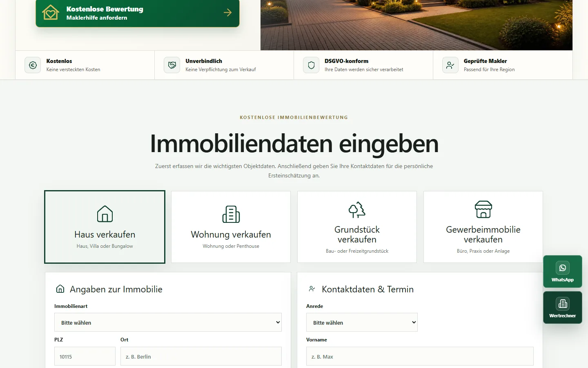This screenshot has width=588, height=368.
Task: Click the arrow on Kostenlose Bewertung button
Action: 227,13
